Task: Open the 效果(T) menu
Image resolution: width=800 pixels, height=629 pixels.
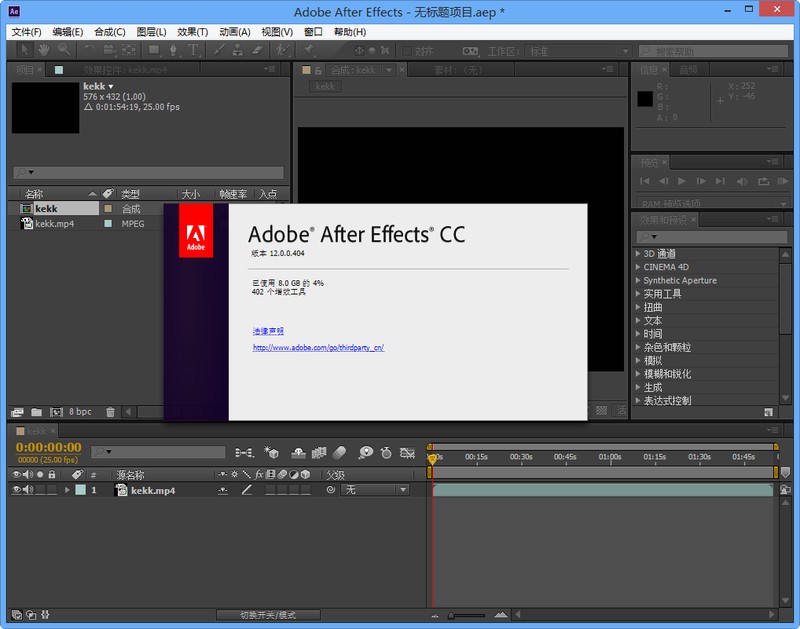Action: [192, 32]
